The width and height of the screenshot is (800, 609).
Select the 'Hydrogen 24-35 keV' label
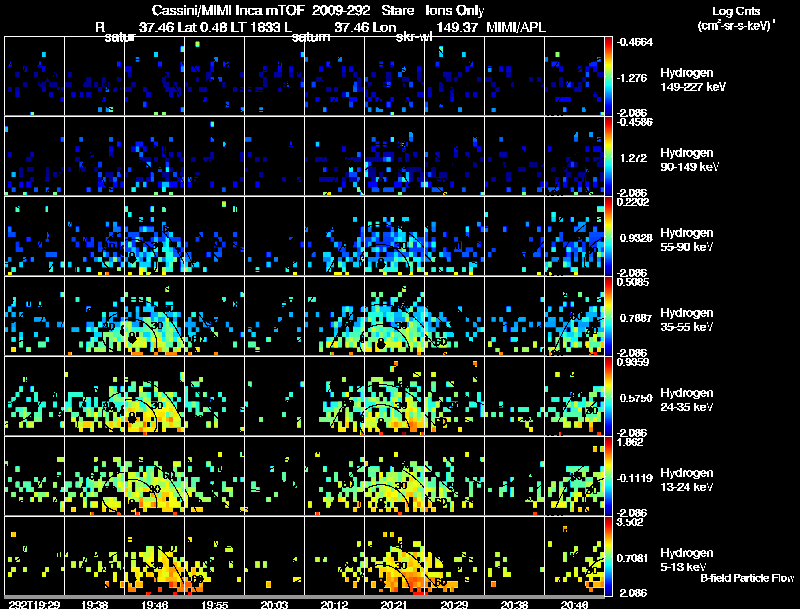(x=687, y=400)
